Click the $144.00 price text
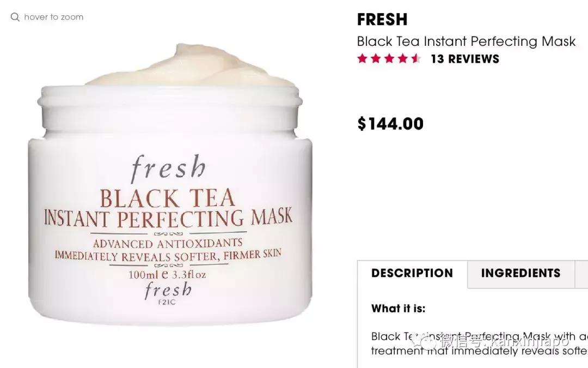588x368 pixels. tap(390, 124)
